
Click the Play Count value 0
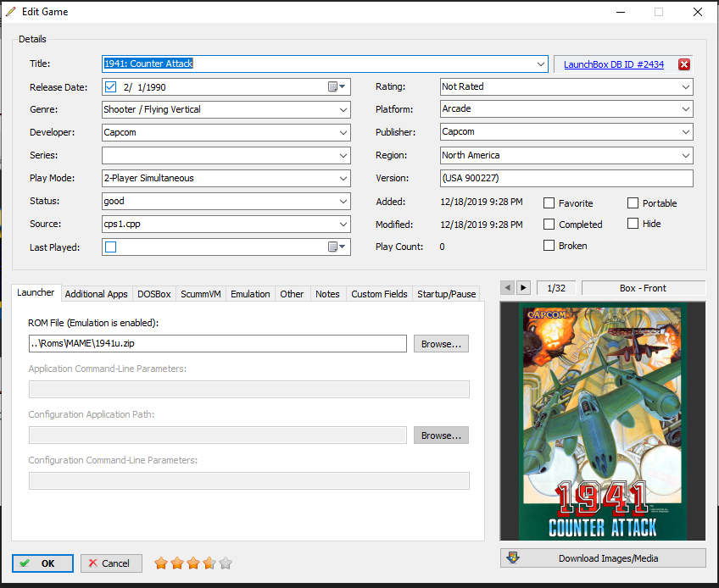coord(442,247)
